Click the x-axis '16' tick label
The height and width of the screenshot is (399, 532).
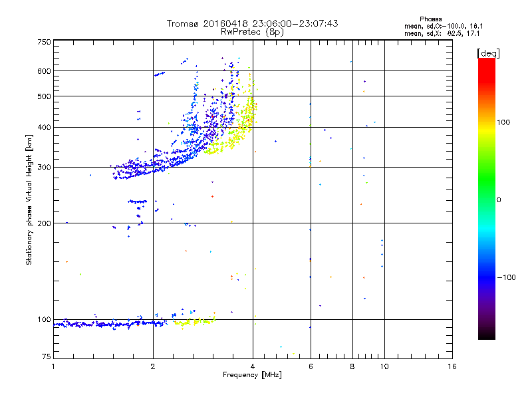click(x=452, y=366)
